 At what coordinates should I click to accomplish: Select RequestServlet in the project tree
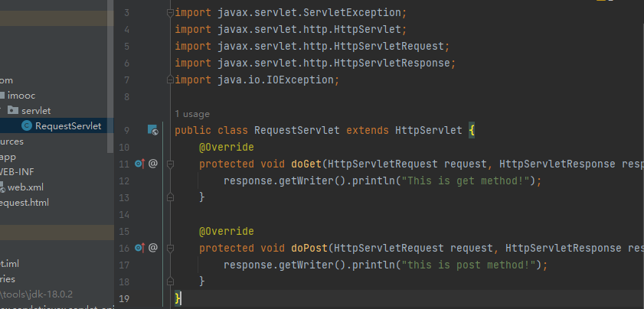click(x=67, y=126)
